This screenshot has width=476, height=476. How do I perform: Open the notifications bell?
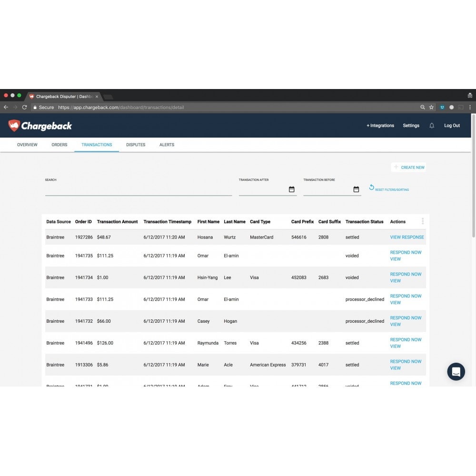pos(431,126)
